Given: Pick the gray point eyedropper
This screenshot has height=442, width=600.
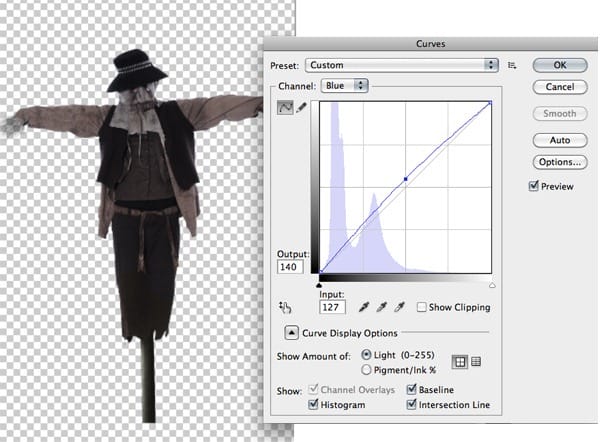Looking at the screenshot, I should point(379,307).
